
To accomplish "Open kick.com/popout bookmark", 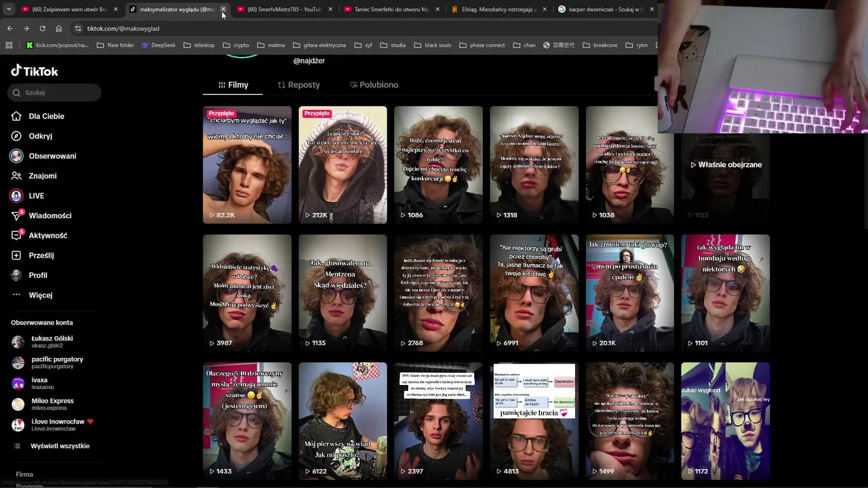I will click(57, 45).
